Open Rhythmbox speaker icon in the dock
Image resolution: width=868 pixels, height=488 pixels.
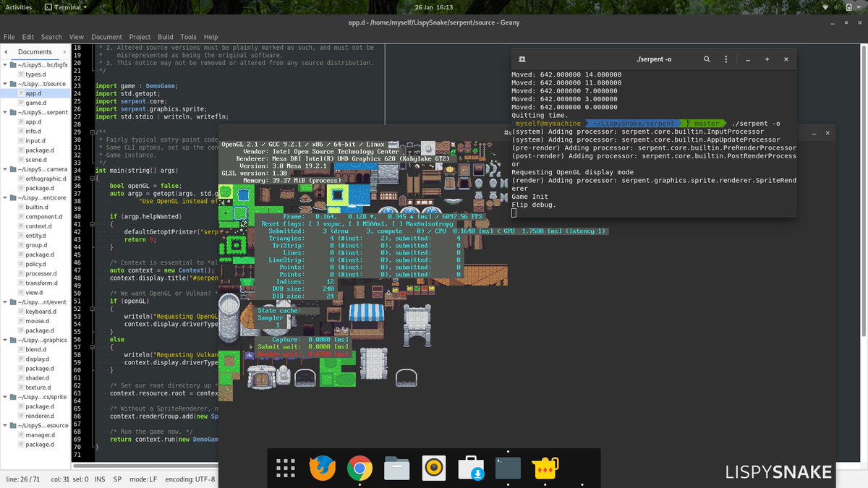[x=434, y=468]
